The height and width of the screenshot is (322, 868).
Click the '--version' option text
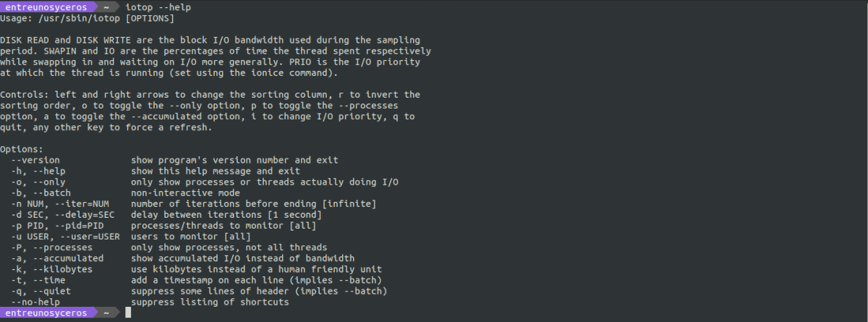(x=35, y=160)
